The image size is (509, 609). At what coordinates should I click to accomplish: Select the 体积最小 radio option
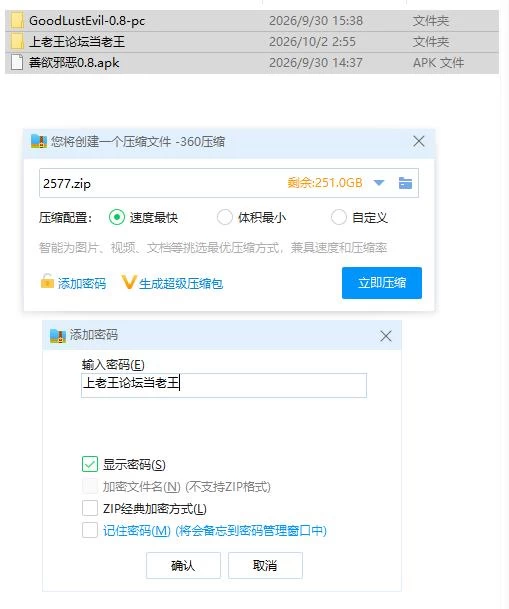pyautogui.click(x=225, y=217)
